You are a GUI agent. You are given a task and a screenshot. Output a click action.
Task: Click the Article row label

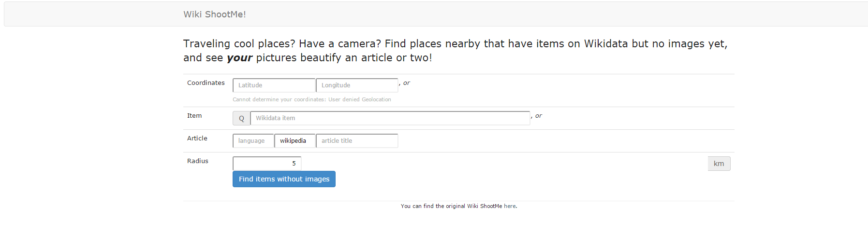pos(197,138)
